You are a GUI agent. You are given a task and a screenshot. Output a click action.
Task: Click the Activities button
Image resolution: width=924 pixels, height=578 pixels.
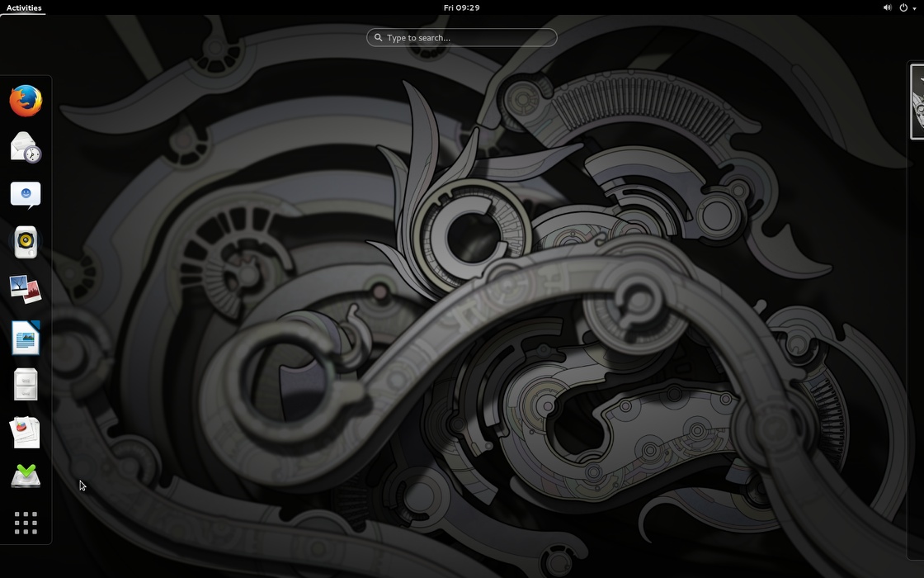(x=24, y=7)
